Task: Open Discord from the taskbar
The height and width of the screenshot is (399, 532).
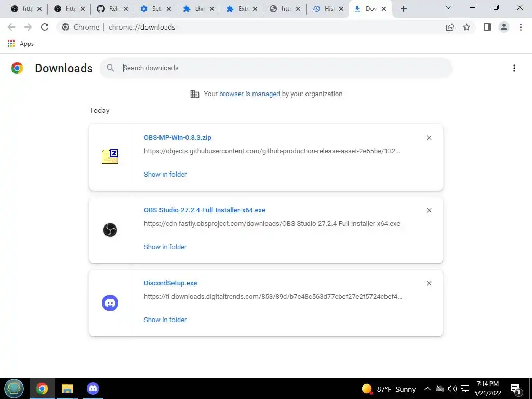Action: (x=92, y=389)
